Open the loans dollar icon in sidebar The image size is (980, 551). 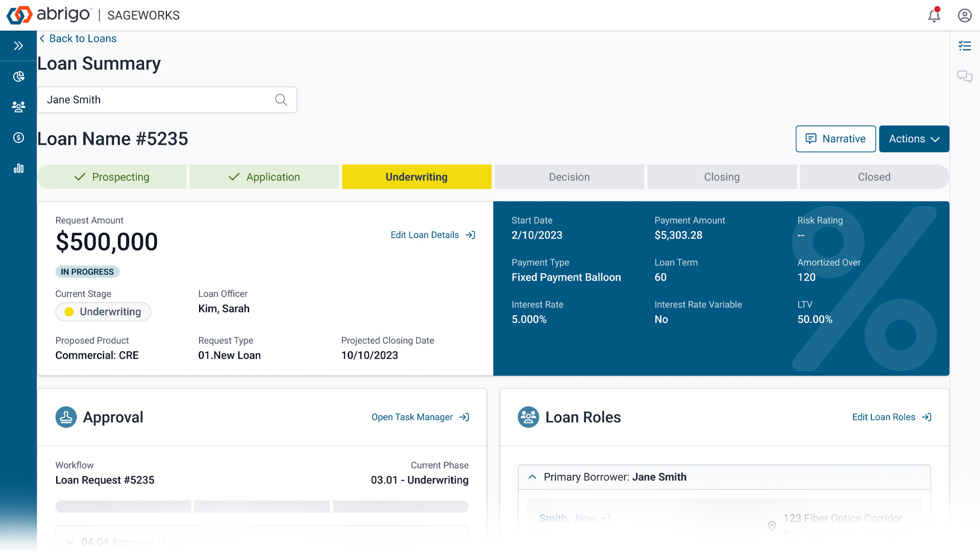(18, 138)
